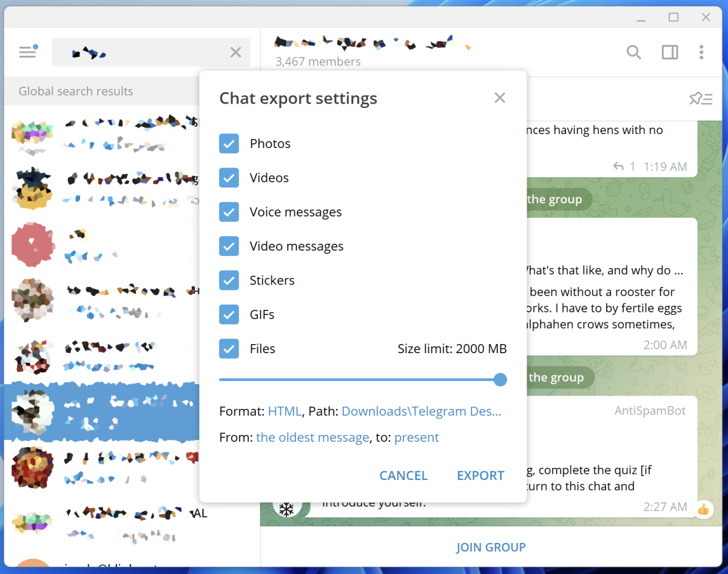Screen dimensions: 728x574
Task: Set start date from the oldest message
Action: [x=312, y=437]
